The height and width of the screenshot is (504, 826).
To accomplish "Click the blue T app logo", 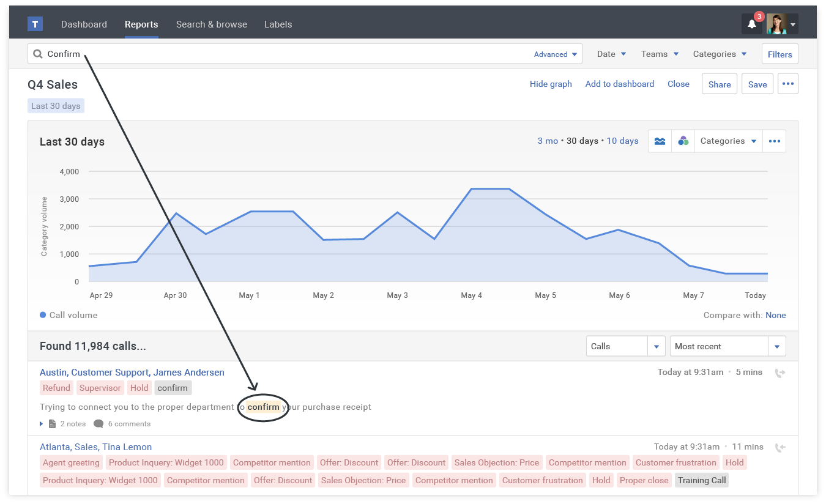I will 35,24.
